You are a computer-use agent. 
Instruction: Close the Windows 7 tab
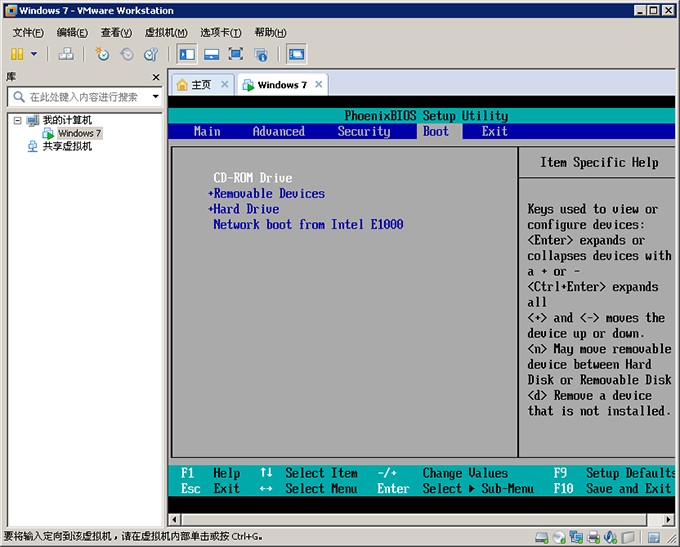tap(319, 84)
